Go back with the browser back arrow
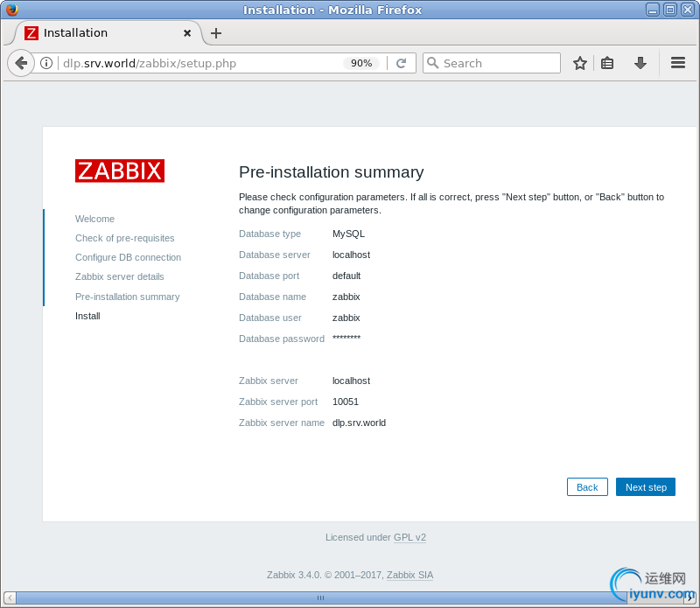 click(21, 63)
